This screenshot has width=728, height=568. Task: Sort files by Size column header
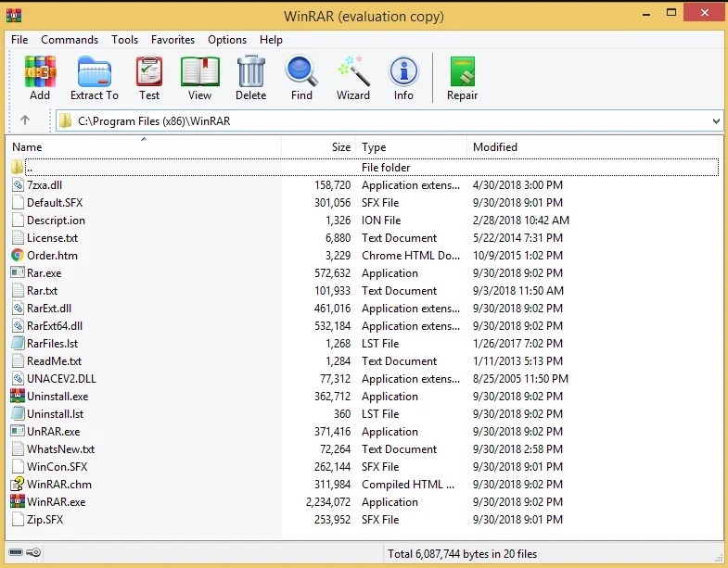coord(319,146)
